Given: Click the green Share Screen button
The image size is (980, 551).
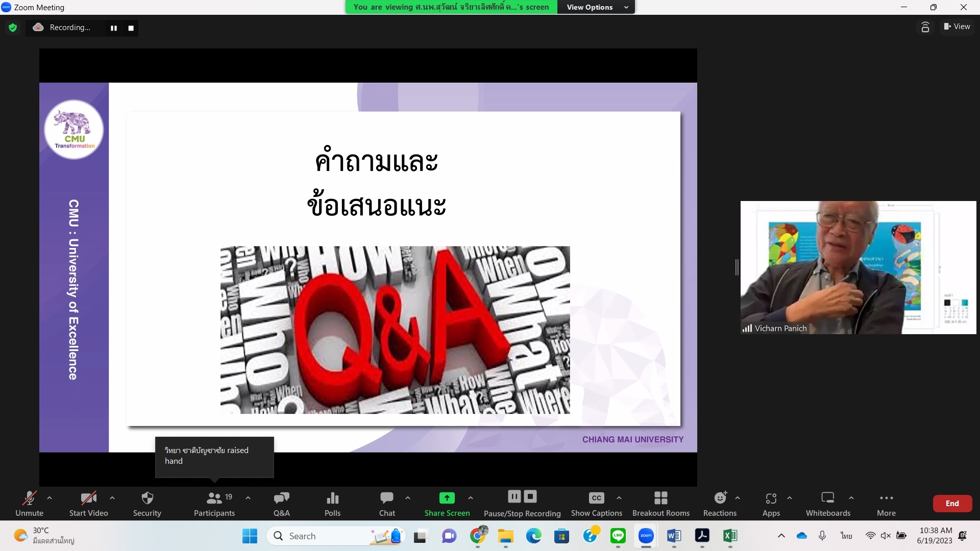Looking at the screenshot, I should pyautogui.click(x=447, y=504).
